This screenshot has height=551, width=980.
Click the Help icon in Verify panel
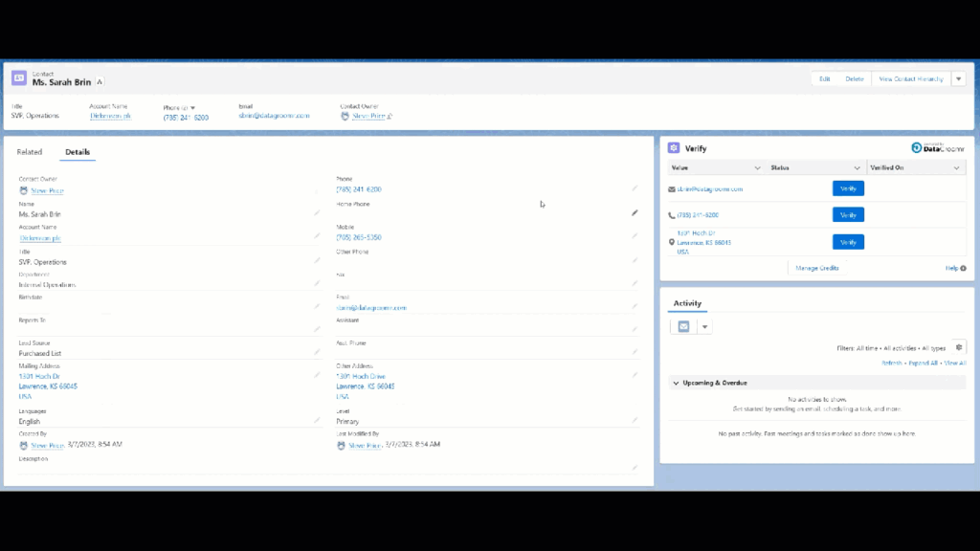click(x=954, y=269)
